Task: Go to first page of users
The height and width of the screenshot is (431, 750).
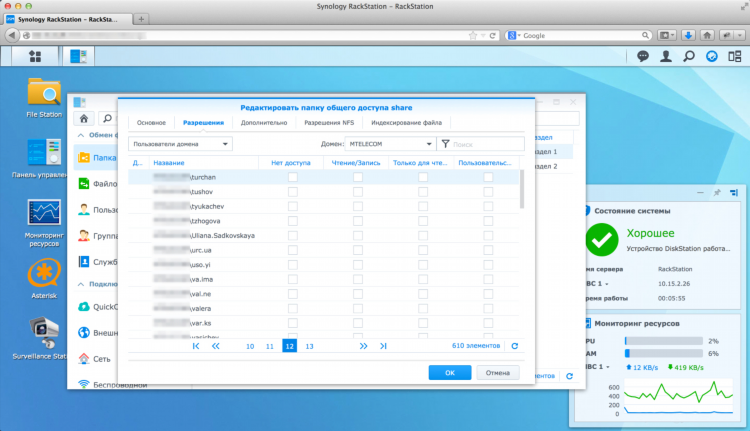Action: 196,346
